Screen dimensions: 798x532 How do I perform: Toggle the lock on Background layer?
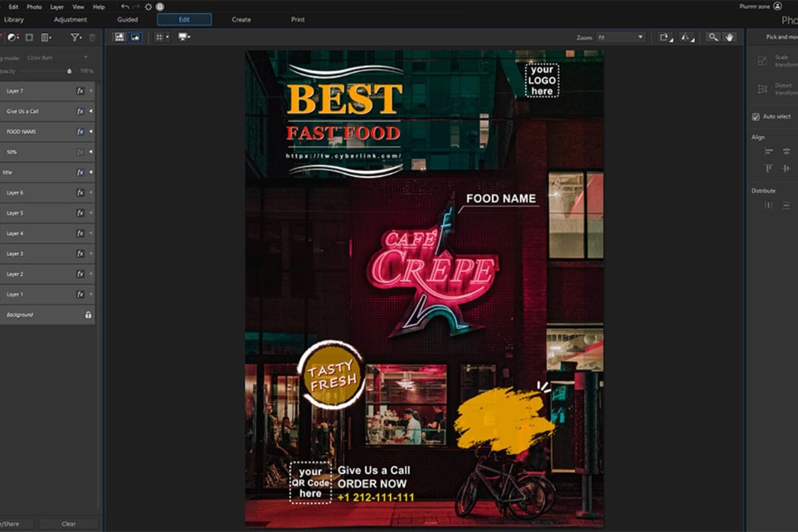pos(88,315)
